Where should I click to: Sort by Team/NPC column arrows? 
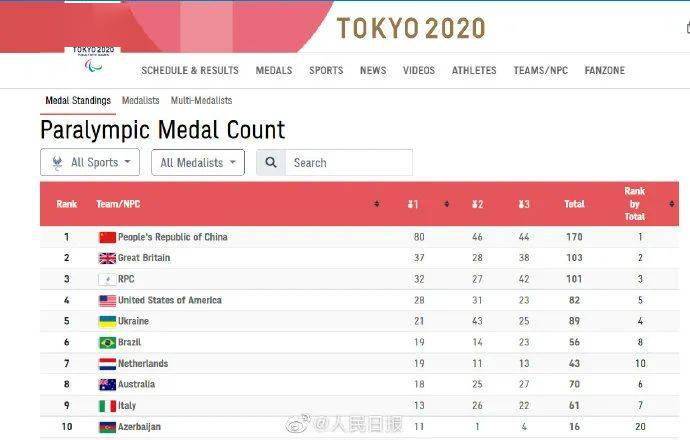coord(377,204)
